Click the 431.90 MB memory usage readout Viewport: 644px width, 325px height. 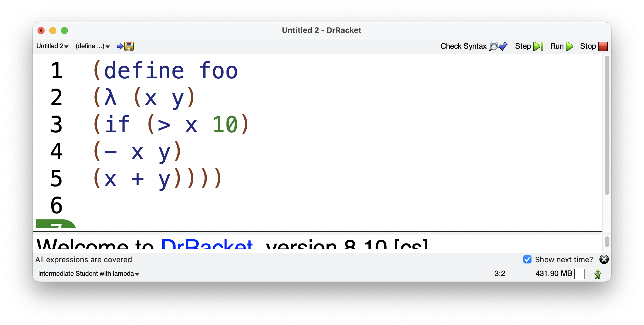(x=553, y=274)
